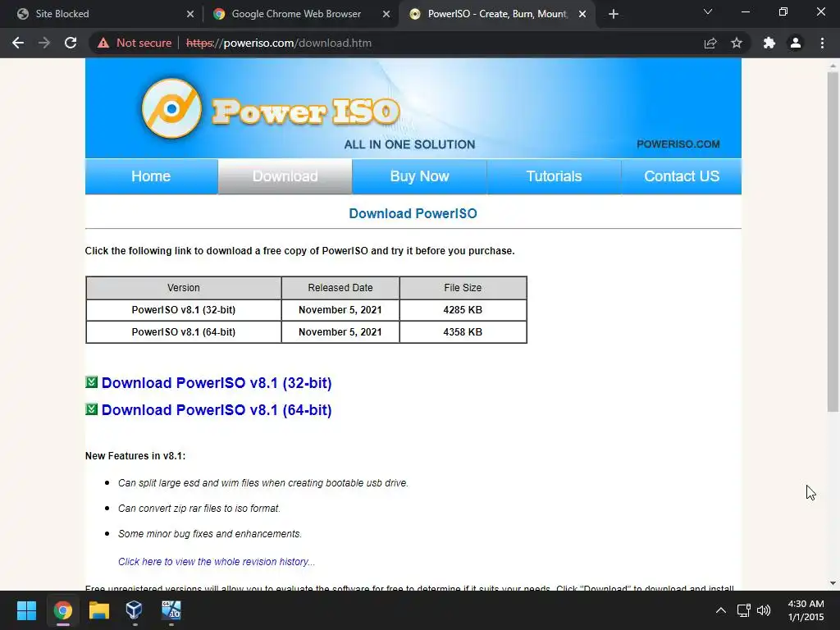
Task: Click the ALL IN ONE SOLUTION tagline
Action: pos(410,144)
